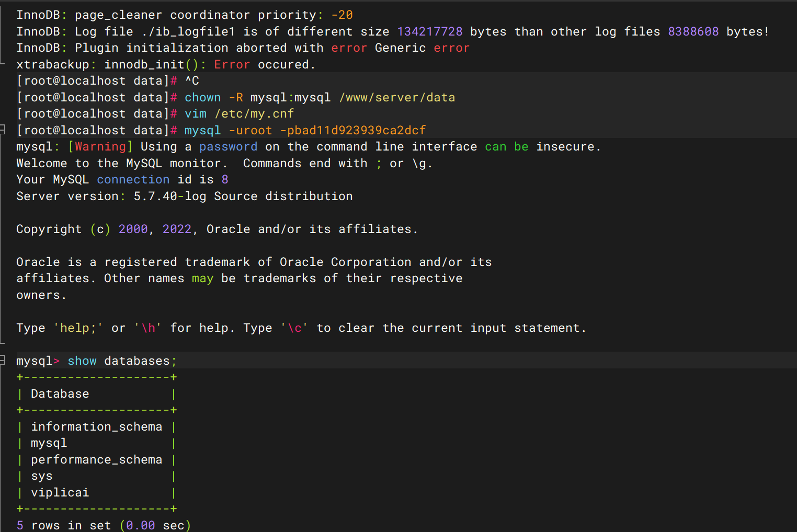Screen dimensions: 797x532
Task: Select the byte value '134217728'
Action: tap(430, 32)
